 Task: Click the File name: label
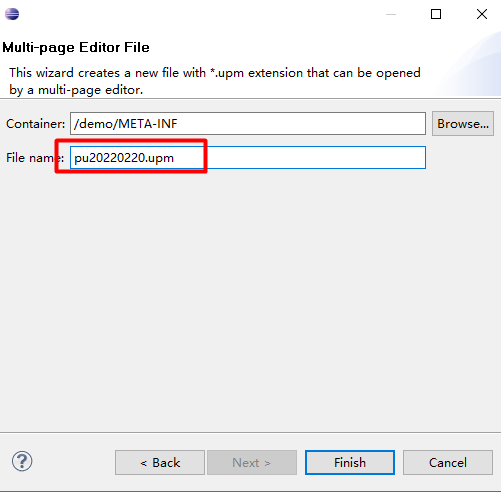click(35, 158)
